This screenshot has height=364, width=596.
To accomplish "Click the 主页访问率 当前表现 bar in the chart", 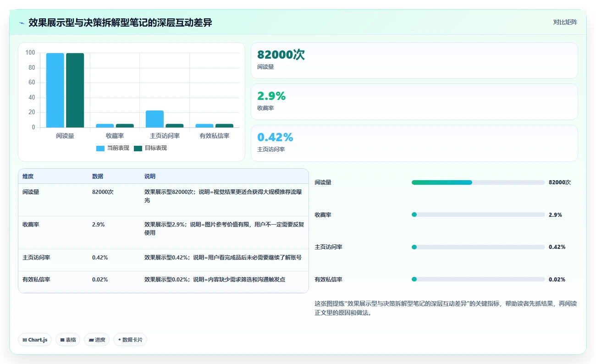I will [155, 119].
